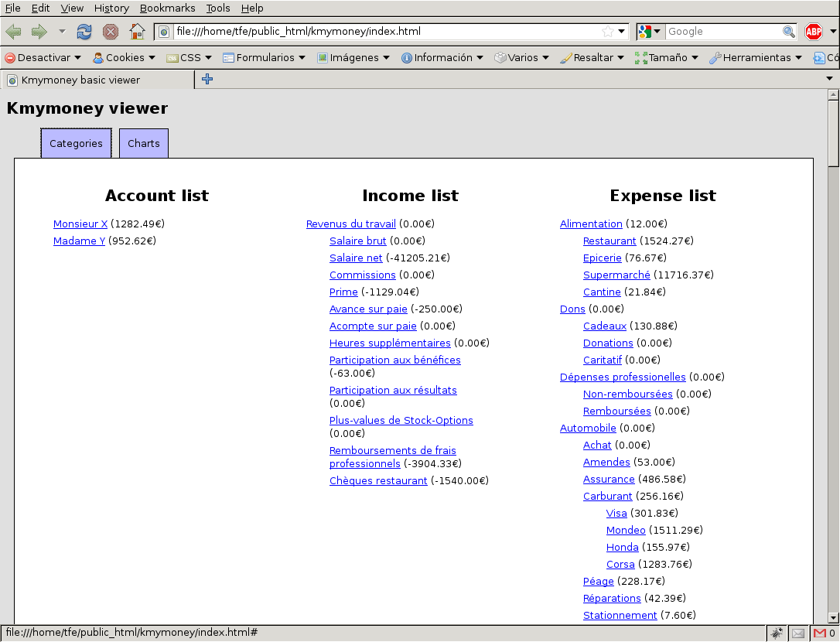The height and width of the screenshot is (642, 840).
Task: Open the Supermarché expense link
Action: click(616, 275)
